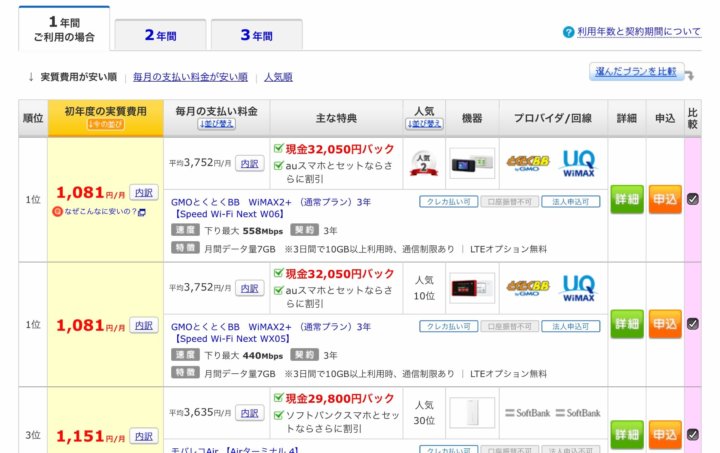Switch to the 2年間 tab
The height and width of the screenshot is (453, 720).
click(x=160, y=35)
